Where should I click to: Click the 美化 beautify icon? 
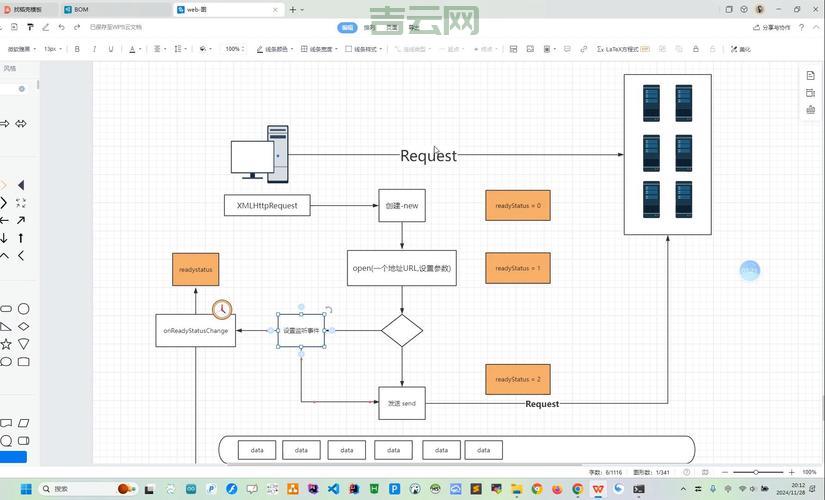(x=741, y=48)
